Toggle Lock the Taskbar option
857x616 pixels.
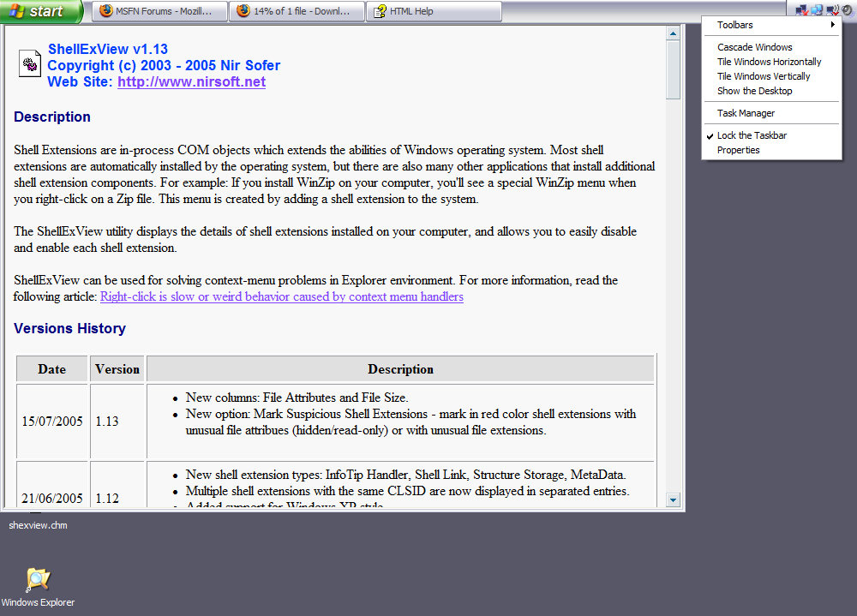coord(771,135)
